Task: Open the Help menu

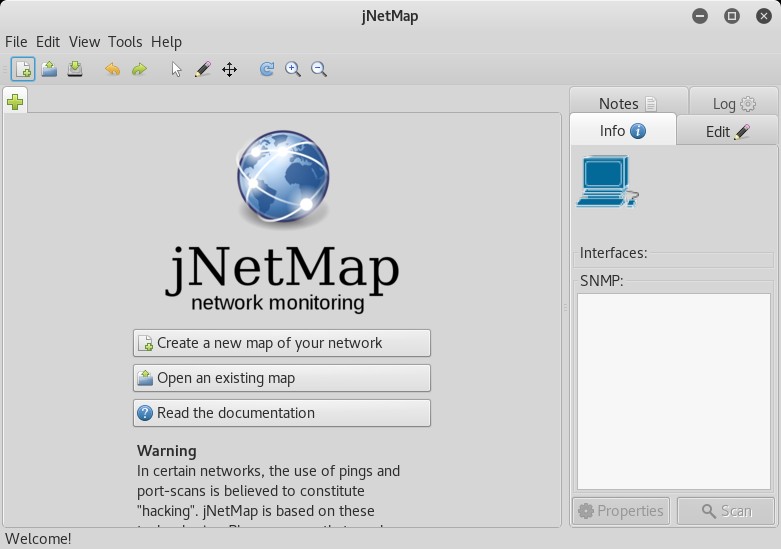Action: (x=166, y=42)
